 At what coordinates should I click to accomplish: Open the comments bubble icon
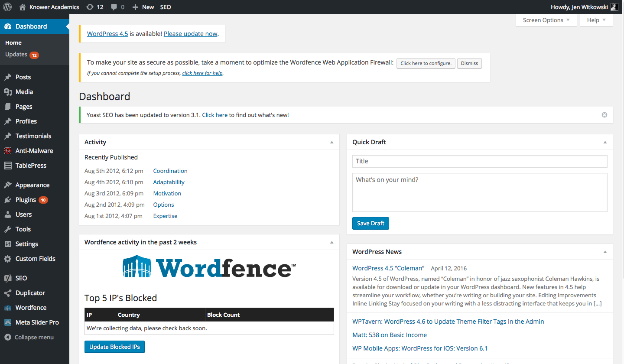click(114, 7)
